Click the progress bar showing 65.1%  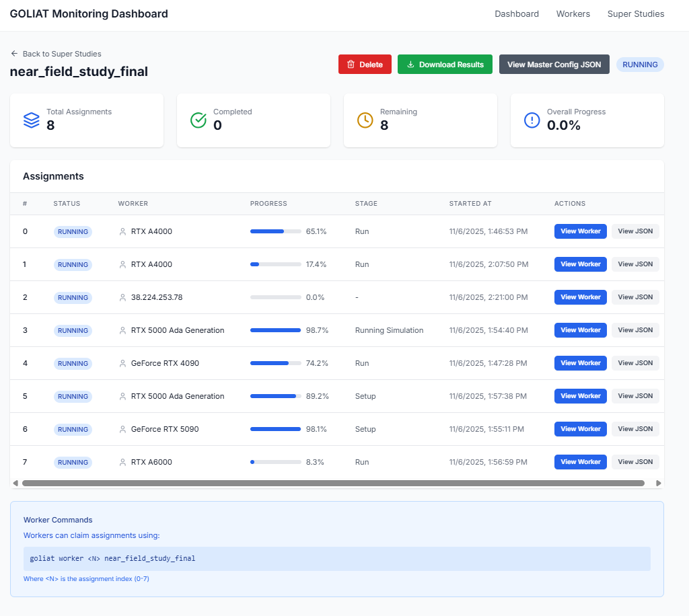pyautogui.click(x=275, y=231)
